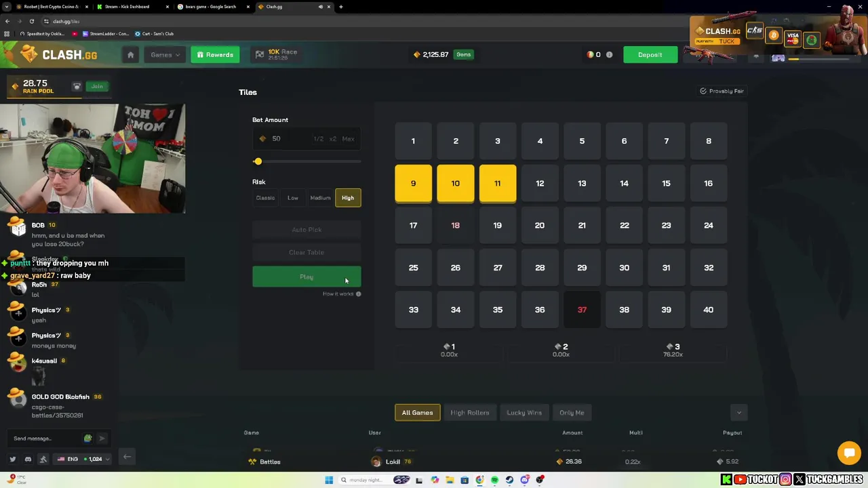Select tile 40

[x=709, y=310]
